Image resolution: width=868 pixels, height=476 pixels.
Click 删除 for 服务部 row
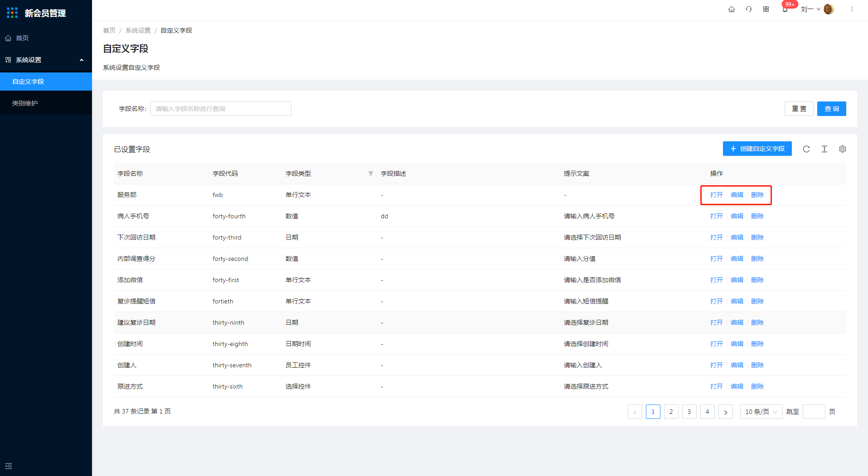click(x=757, y=195)
